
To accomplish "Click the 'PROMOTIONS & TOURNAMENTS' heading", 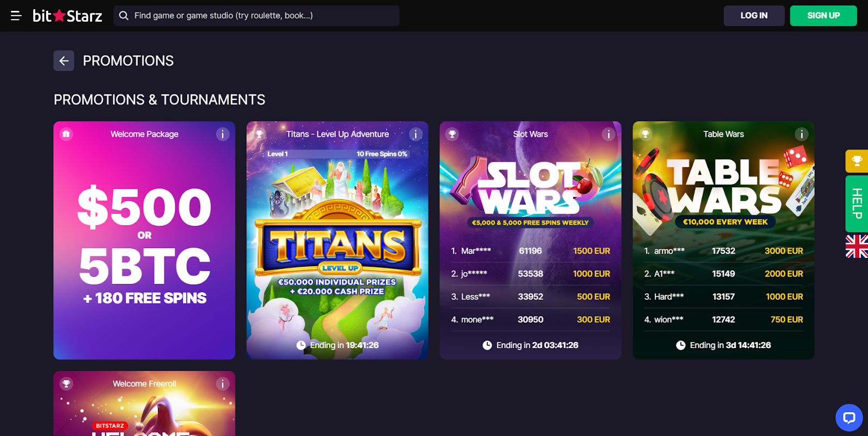I will tap(159, 100).
